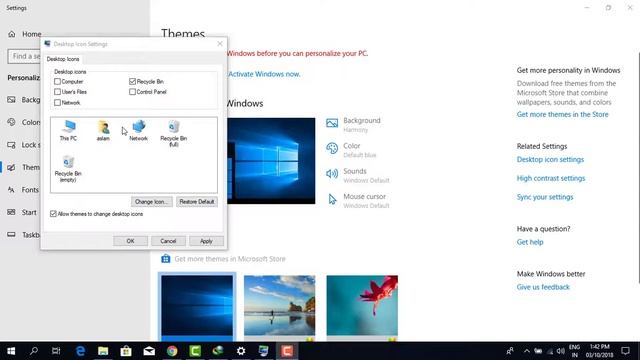Image resolution: width=640 pixels, height=360 pixels.
Task: Open volume control in system tray
Action: pyautogui.click(x=561, y=351)
